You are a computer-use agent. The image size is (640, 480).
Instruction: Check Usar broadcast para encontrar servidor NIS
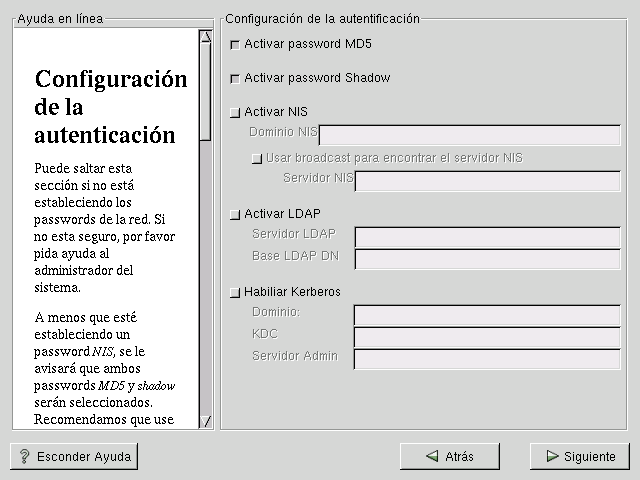point(257,158)
